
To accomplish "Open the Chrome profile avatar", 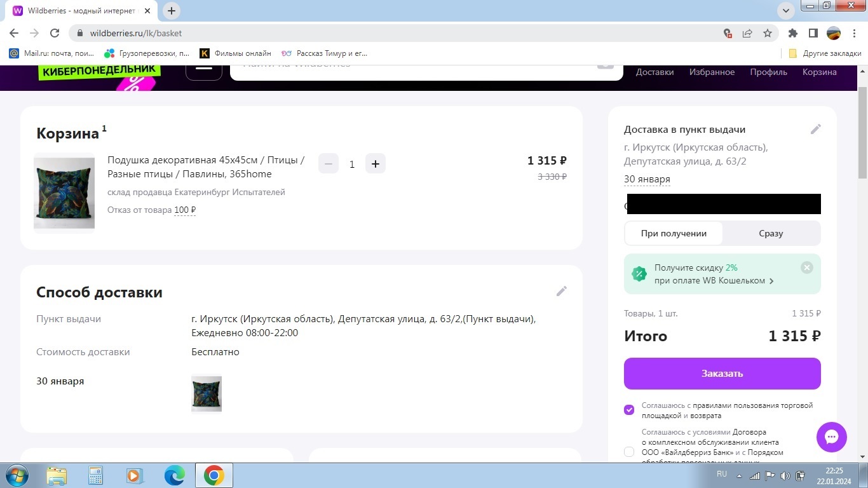I will [834, 33].
